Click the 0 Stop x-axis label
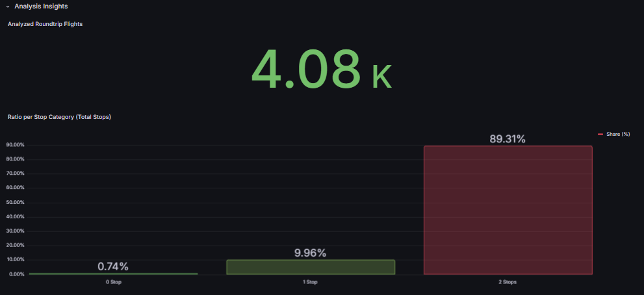The image size is (644, 295). [113, 282]
